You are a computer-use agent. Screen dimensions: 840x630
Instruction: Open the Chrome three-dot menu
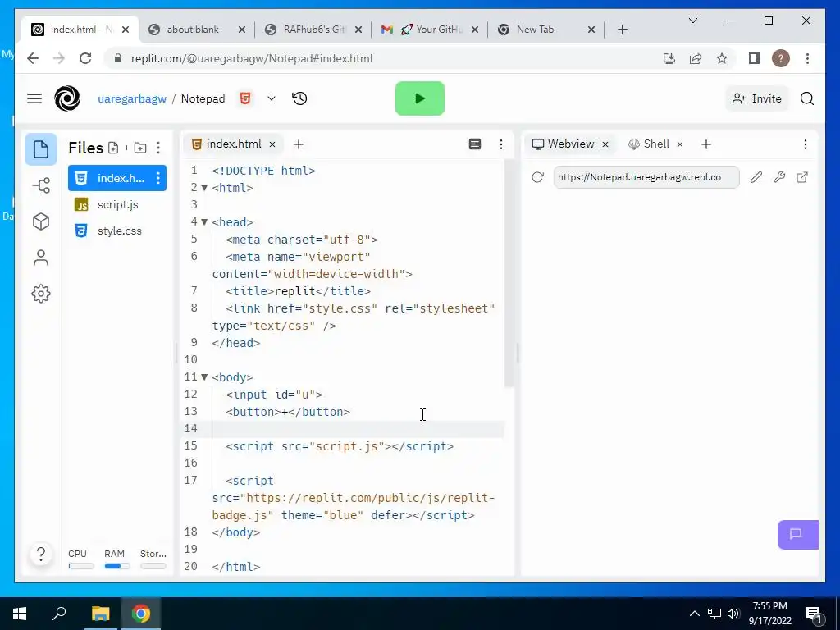pos(807,58)
